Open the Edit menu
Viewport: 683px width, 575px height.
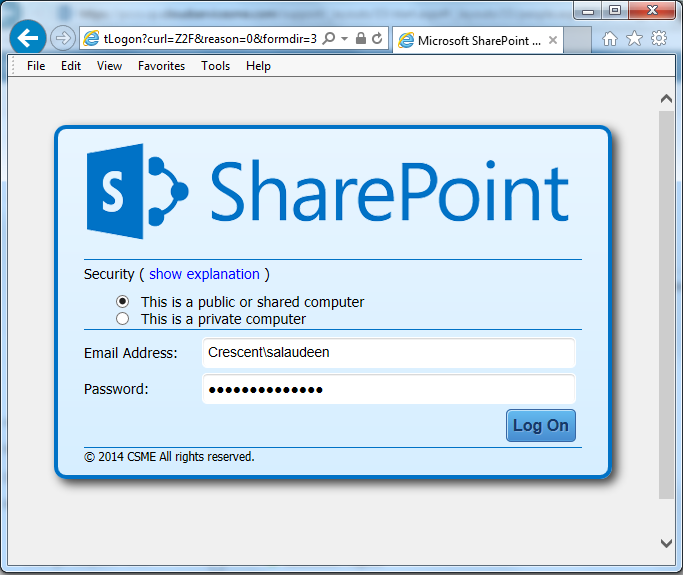71,66
